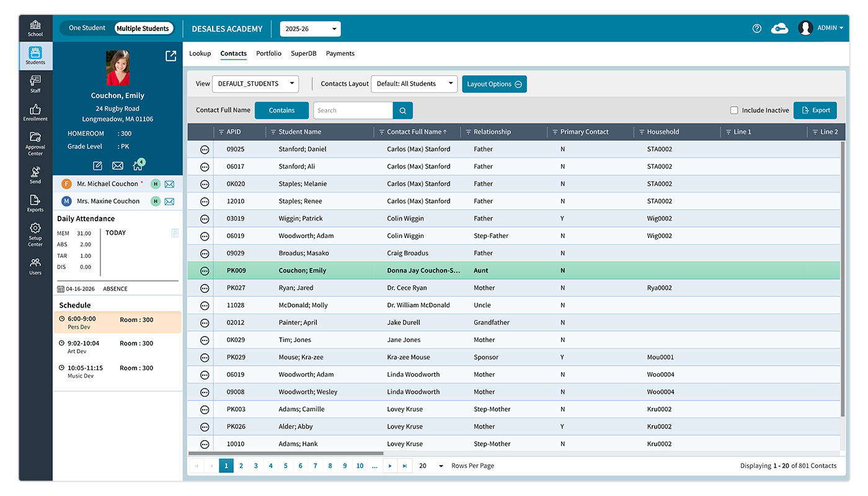Jump to the last page

(x=405, y=466)
